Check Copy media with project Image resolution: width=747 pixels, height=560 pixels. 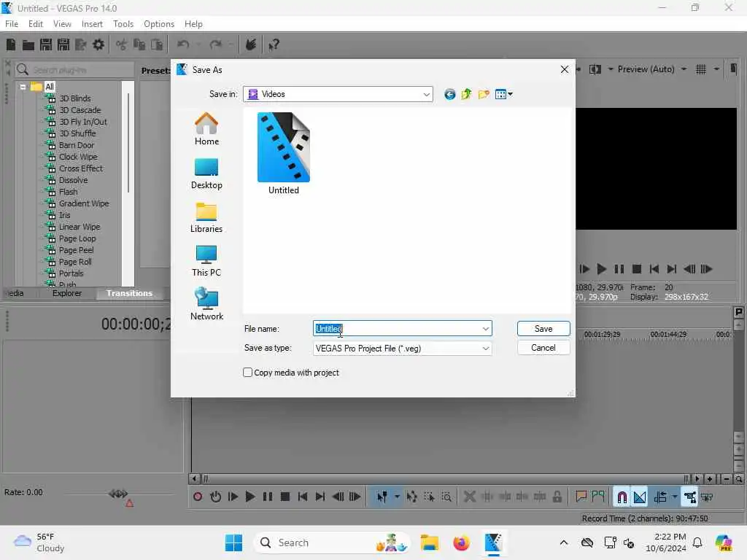[247, 373]
